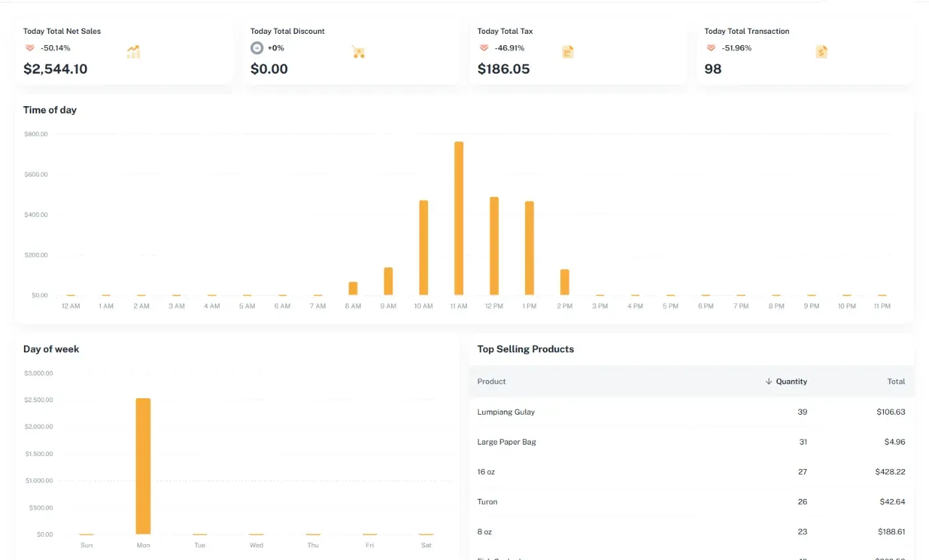Click the 8 oz product name

[x=484, y=531]
